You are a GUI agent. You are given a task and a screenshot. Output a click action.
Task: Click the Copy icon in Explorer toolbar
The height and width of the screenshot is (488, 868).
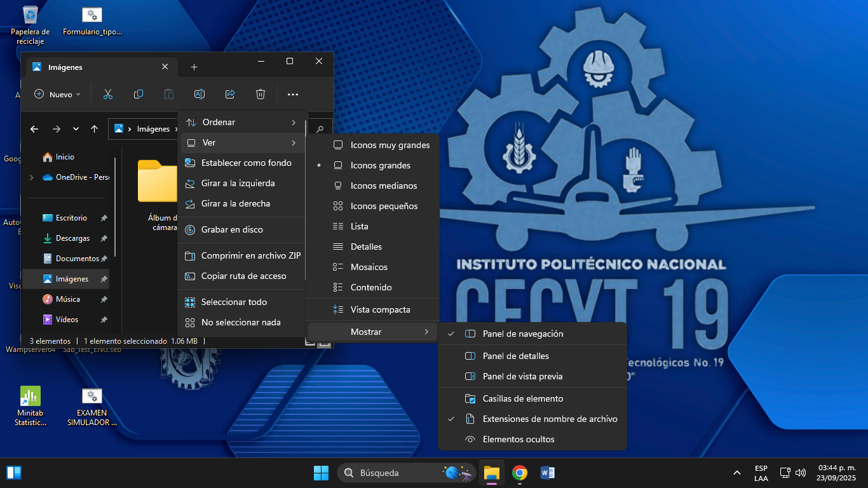pyautogui.click(x=139, y=94)
